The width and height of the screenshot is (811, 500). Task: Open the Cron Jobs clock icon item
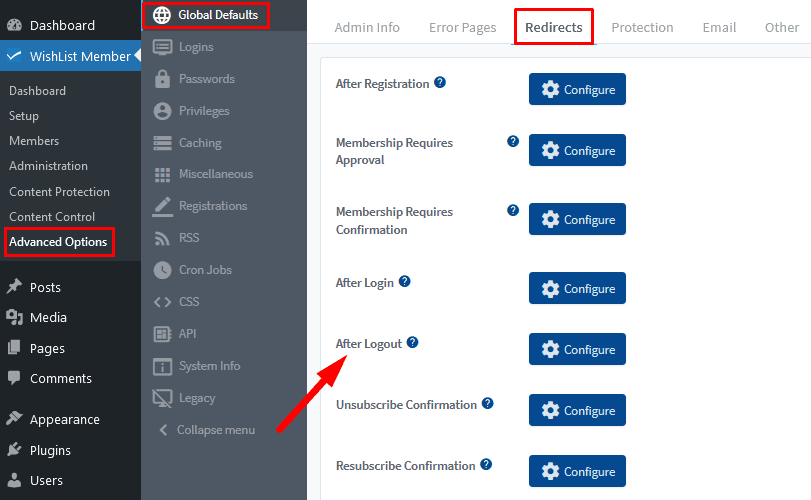pyautogui.click(x=192, y=270)
